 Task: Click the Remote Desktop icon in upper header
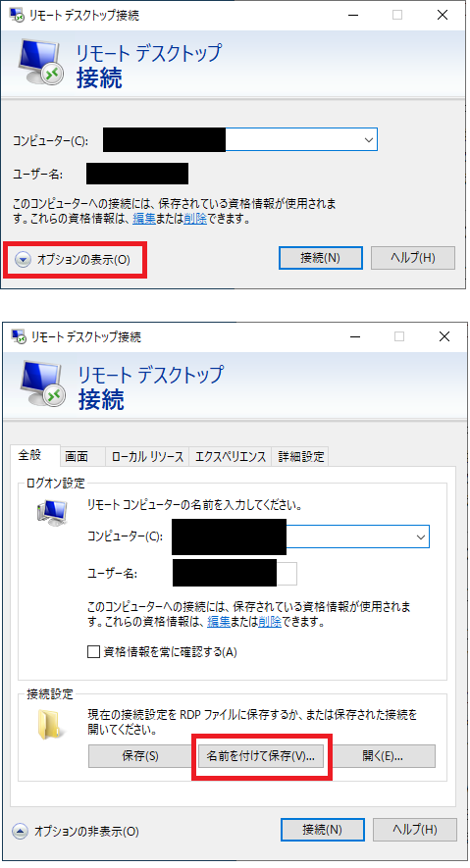click(42, 63)
